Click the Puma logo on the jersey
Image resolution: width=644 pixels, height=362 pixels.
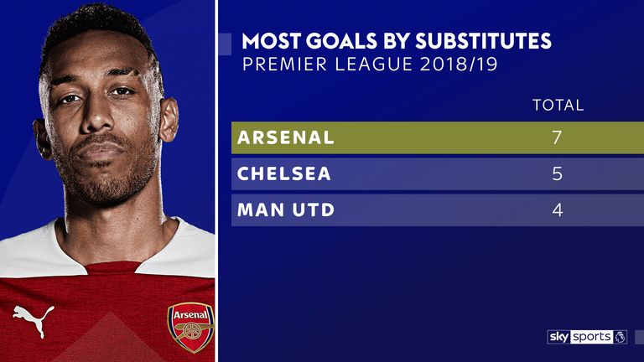(x=34, y=319)
